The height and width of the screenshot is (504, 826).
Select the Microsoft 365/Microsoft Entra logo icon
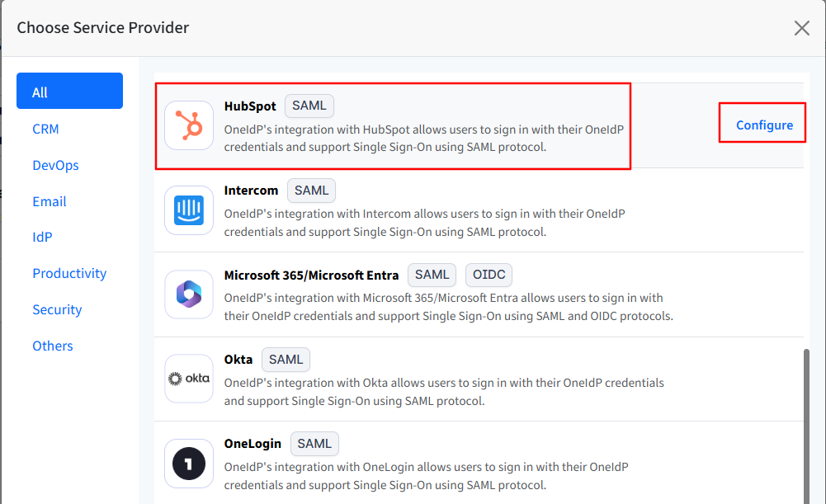point(188,295)
